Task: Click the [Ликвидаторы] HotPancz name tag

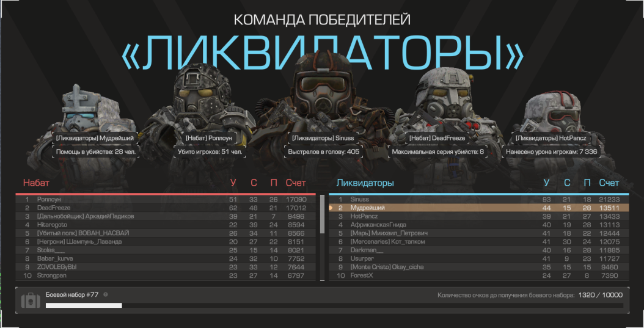Action: pos(551,138)
